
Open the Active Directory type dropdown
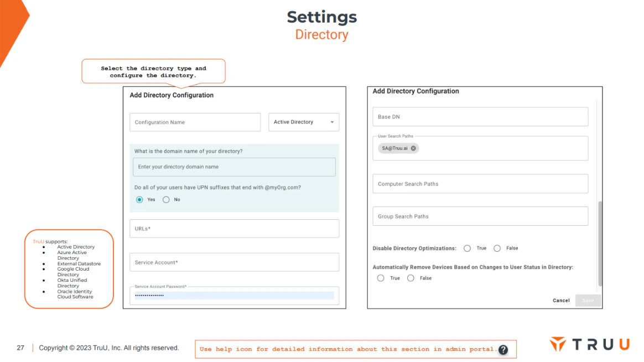tap(304, 122)
